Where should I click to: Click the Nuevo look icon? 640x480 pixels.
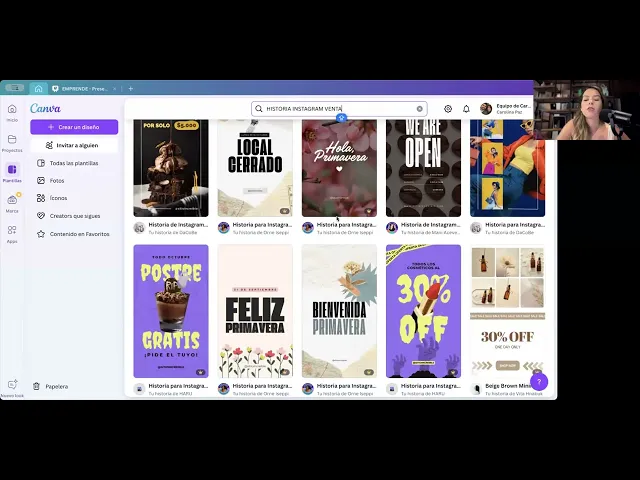tap(12, 384)
